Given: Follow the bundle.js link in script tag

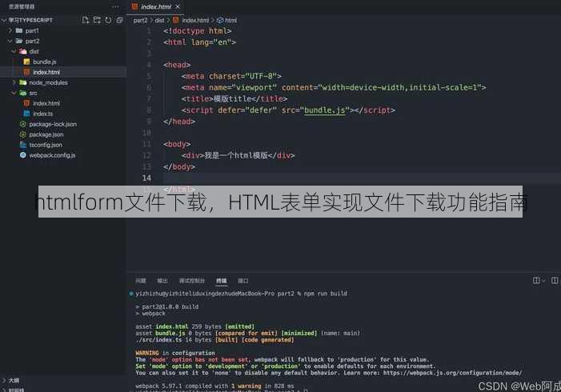Looking at the screenshot, I should click(324, 110).
